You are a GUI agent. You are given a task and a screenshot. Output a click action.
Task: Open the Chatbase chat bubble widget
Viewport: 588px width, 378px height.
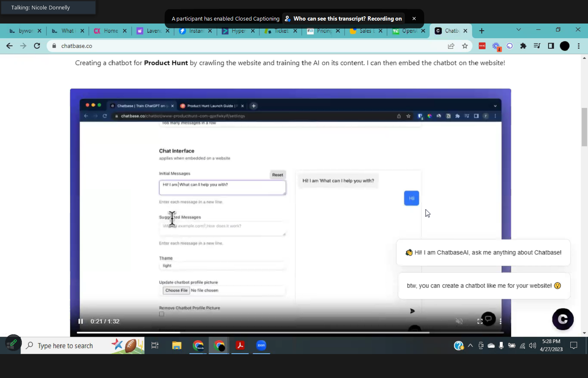click(563, 319)
